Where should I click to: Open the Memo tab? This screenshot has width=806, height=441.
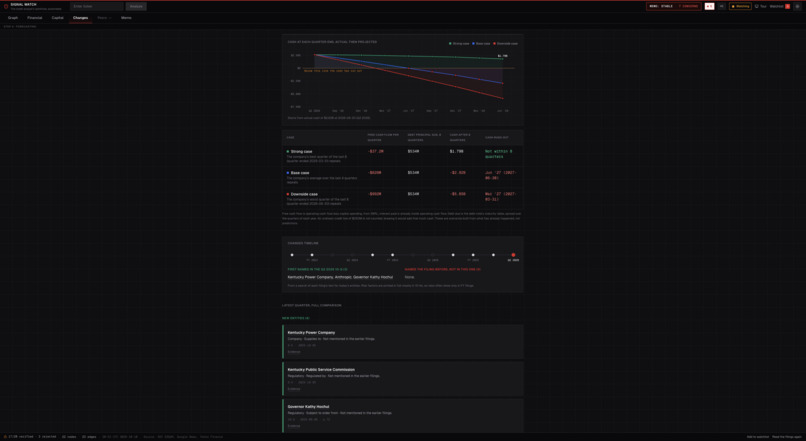(126, 17)
